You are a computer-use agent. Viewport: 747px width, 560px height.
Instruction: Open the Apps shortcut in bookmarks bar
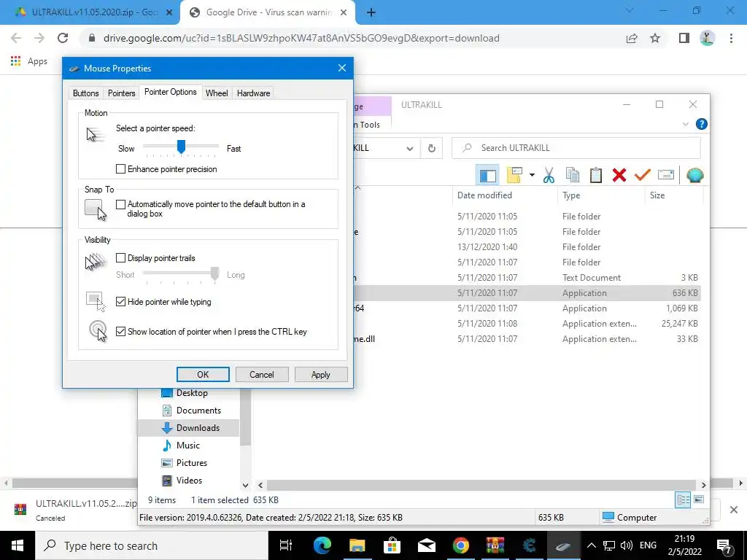tap(29, 61)
